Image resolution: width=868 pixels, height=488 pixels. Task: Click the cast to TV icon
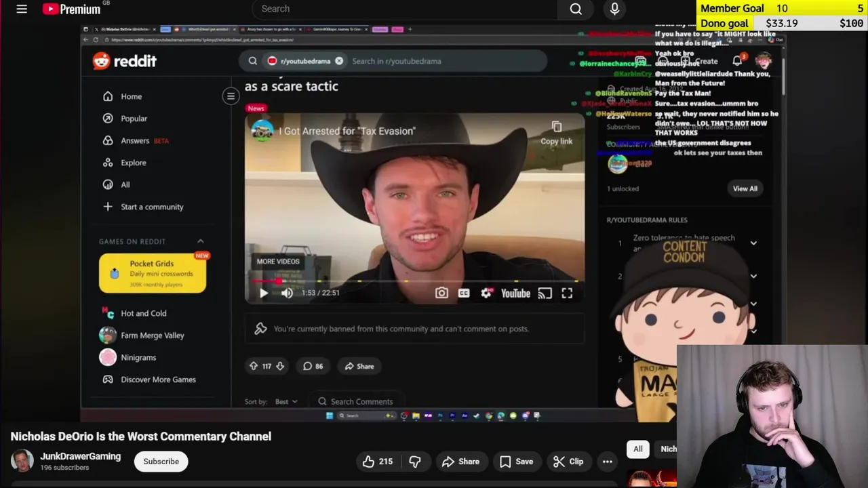(545, 293)
